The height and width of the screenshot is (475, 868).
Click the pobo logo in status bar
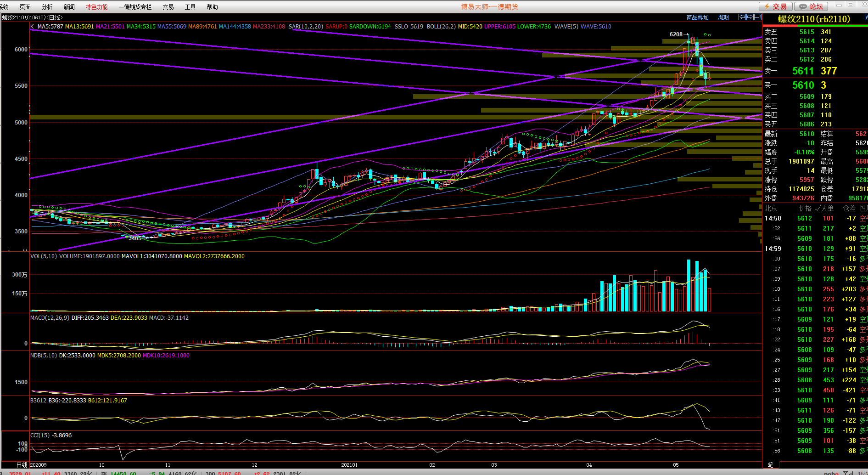pos(831,473)
